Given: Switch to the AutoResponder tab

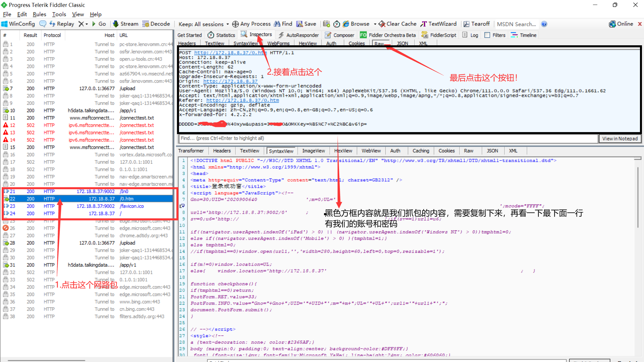Looking at the screenshot, I should point(299,35).
